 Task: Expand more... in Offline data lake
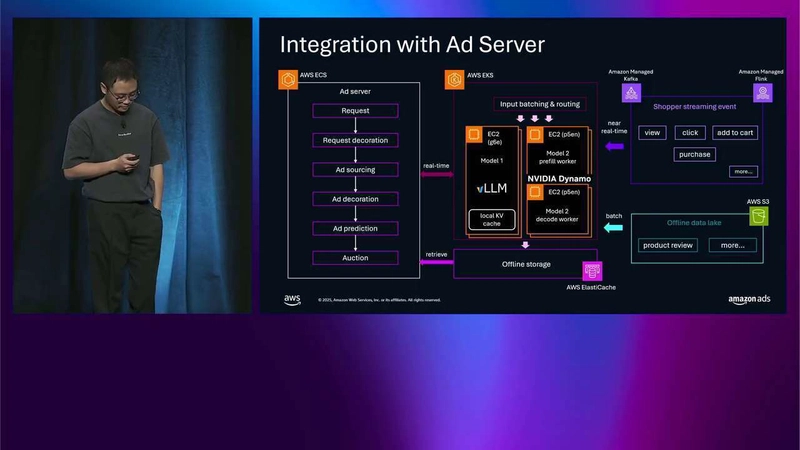pyautogui.click(x=732, y=245)
